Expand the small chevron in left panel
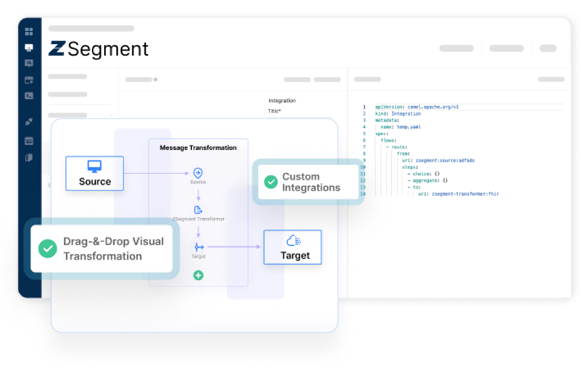 coord(111,115)
